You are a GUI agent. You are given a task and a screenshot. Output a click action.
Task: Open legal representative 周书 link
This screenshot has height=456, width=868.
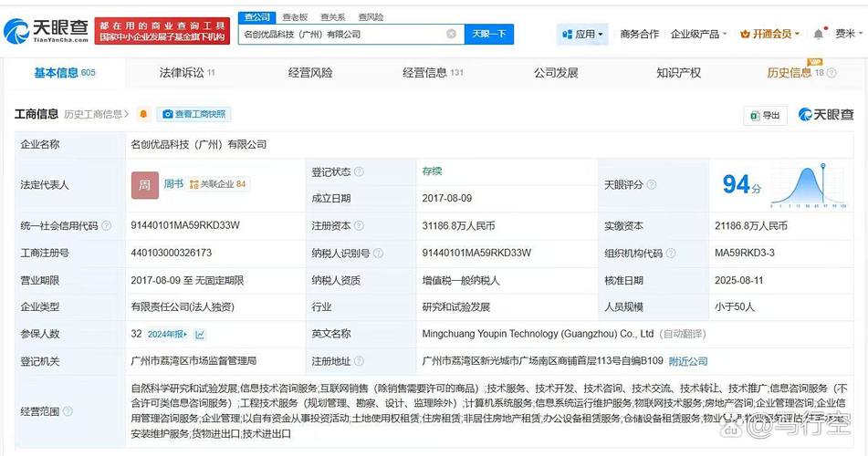point(173,183)
